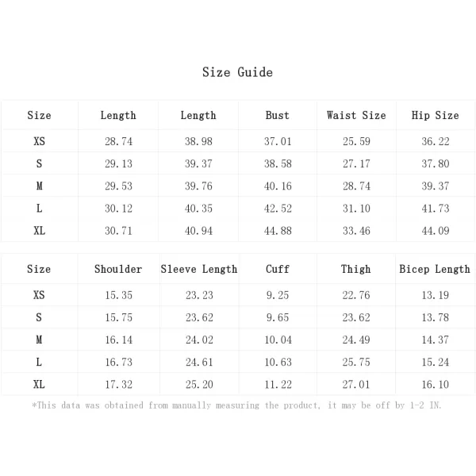
Task: Click the M waist value 28.74
Action: point(356,186)
